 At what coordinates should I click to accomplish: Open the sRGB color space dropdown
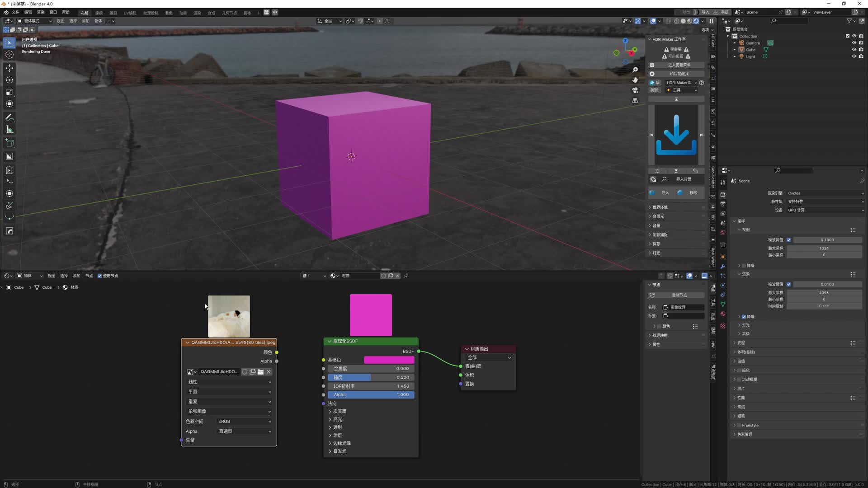(x=244, y=421)
